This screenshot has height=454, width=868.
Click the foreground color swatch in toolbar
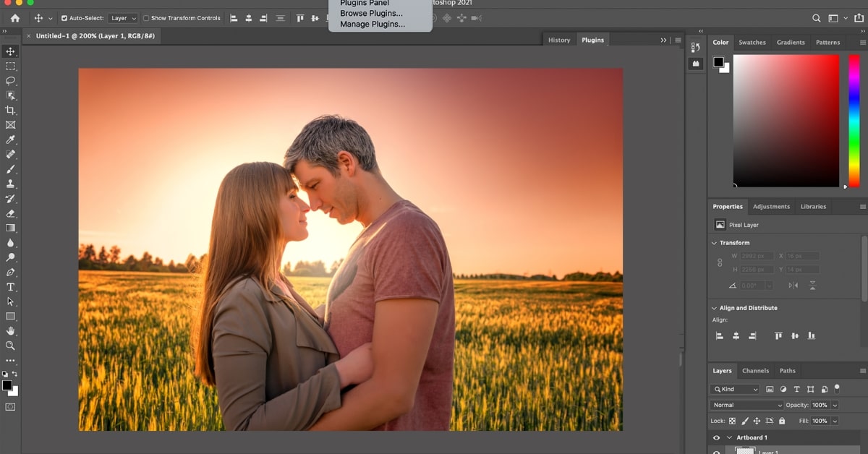[7, 385]
